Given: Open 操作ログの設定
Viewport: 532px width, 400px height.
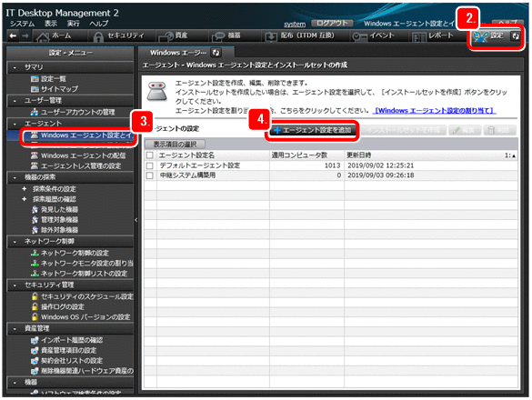Looking at the screenshot, I should coord(63,306).
